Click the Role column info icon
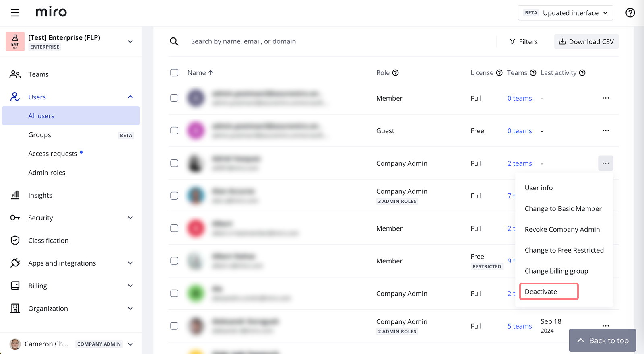Viewport: 644px width, 354px height. pyautogui.click(x=395, y=73)
